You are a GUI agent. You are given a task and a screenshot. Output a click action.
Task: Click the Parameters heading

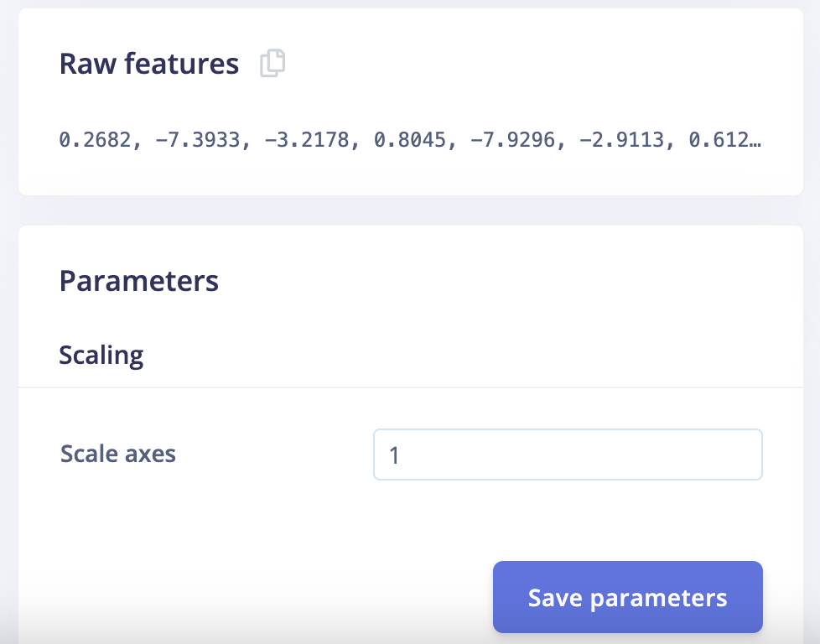coord(138,281)
